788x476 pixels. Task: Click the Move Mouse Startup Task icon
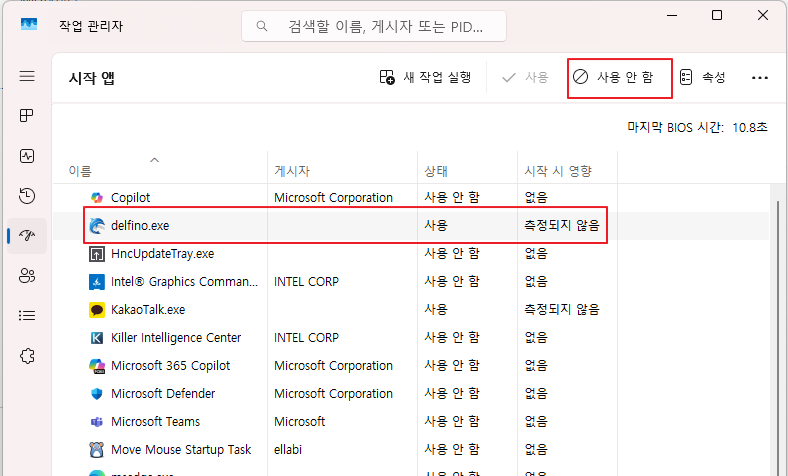pyautogui.click(x=96, y=449)
